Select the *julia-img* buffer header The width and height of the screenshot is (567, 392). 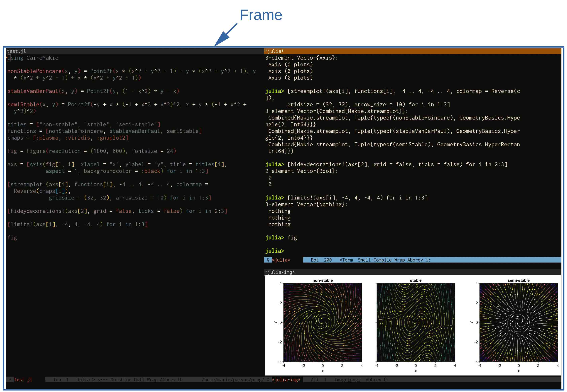412,272
